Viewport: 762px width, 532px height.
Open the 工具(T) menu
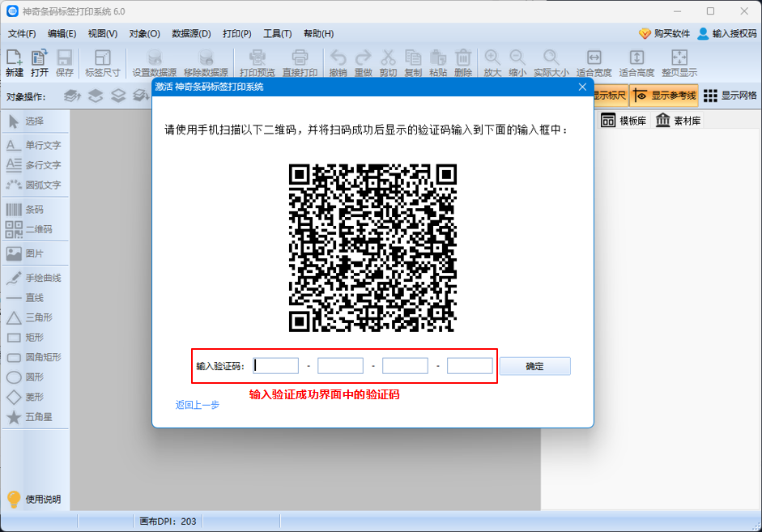click(x=278, y=33)
